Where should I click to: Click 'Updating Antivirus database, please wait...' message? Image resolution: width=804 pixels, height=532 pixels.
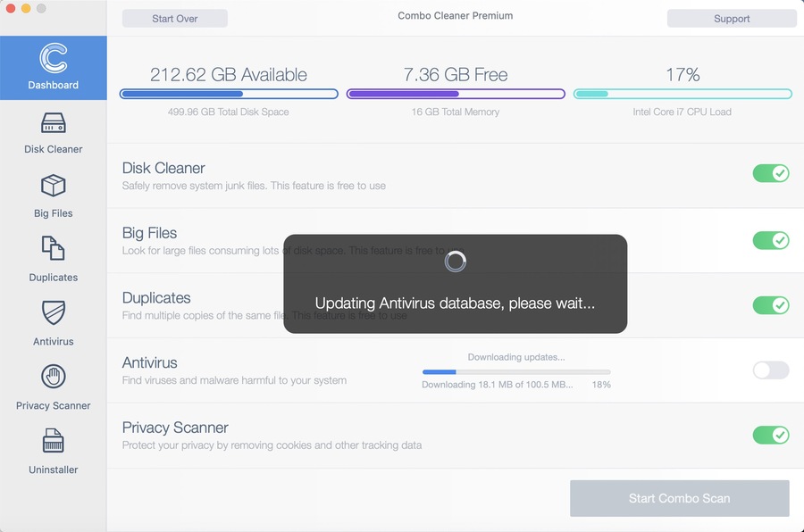coord(456,303)
